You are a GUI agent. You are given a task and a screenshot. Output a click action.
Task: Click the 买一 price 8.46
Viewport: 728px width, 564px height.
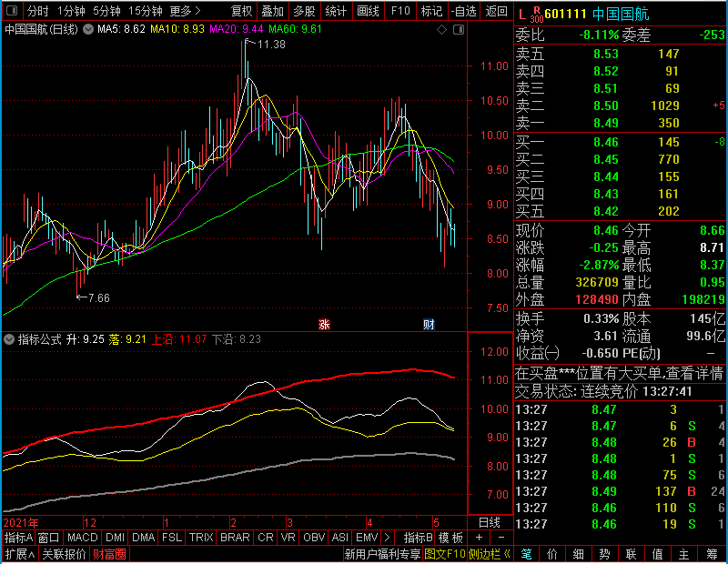(x=606, y=142)
